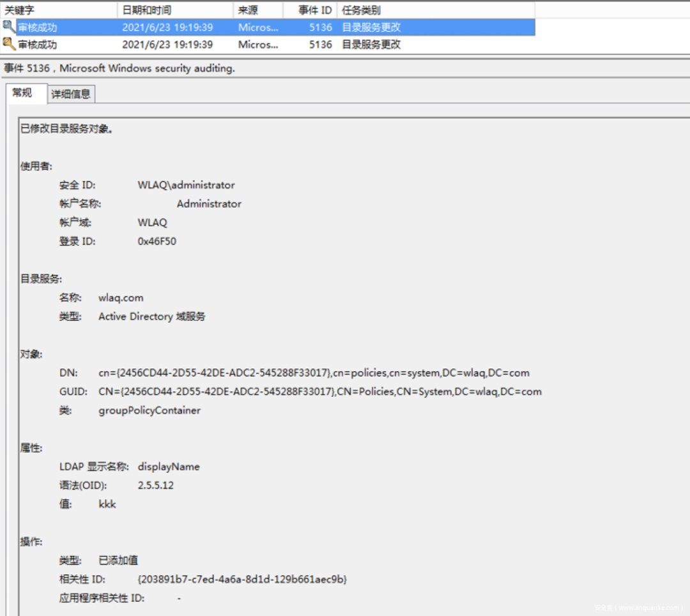This screenshot has height=616, width=690.
Task: Sort by the 事件 ID column header
Action: click(x=310, y=10)
